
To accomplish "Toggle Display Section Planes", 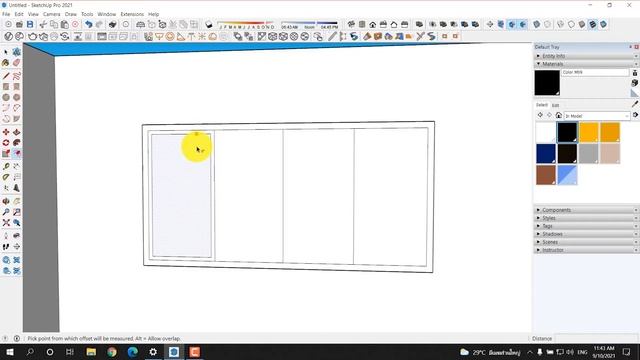I will pos(501,24).
